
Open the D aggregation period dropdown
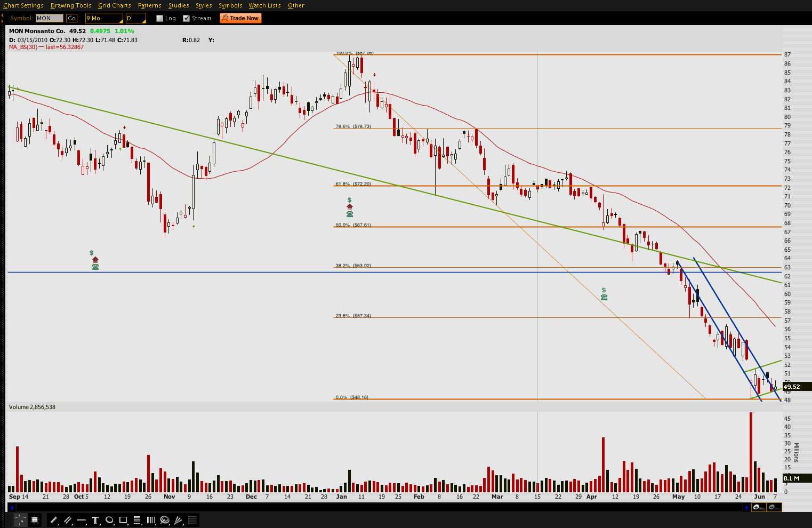click(135, 18)
